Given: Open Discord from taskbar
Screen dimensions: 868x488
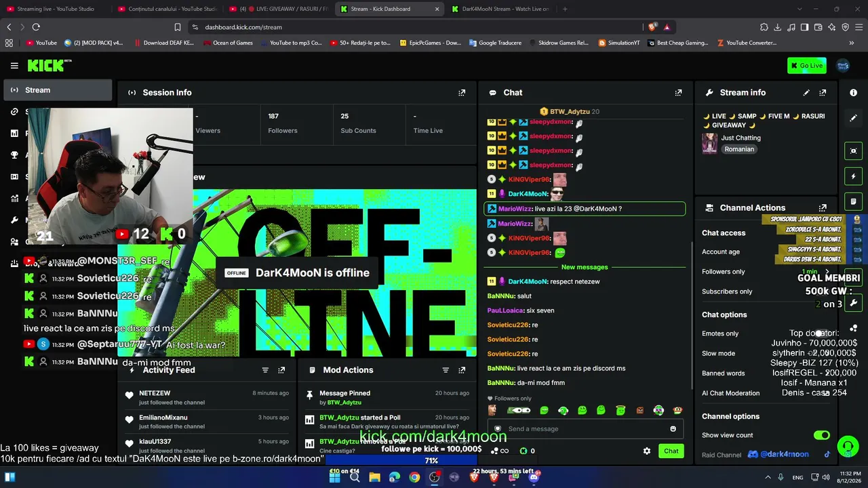Looking at the screenshot, I should coord(534,477).
